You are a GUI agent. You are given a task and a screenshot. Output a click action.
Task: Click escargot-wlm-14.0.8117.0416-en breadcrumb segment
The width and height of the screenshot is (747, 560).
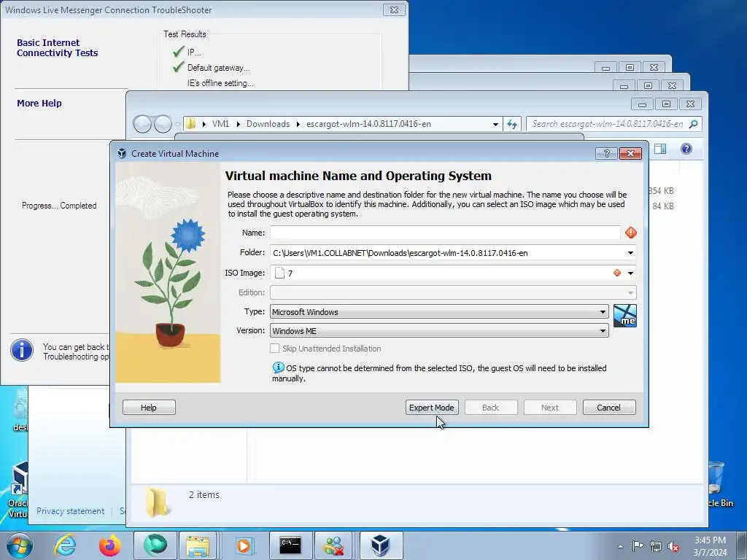pyautogui.click(x=368, y=124)
